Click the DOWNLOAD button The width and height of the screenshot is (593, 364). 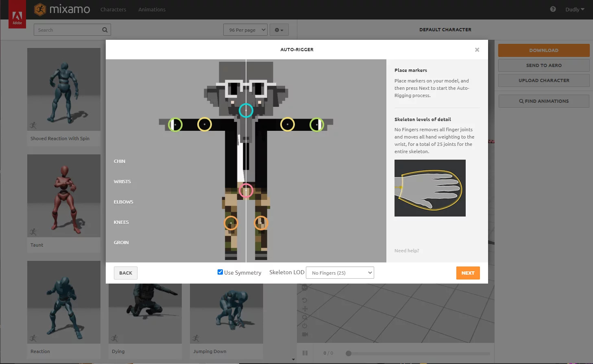pos(544,50)
